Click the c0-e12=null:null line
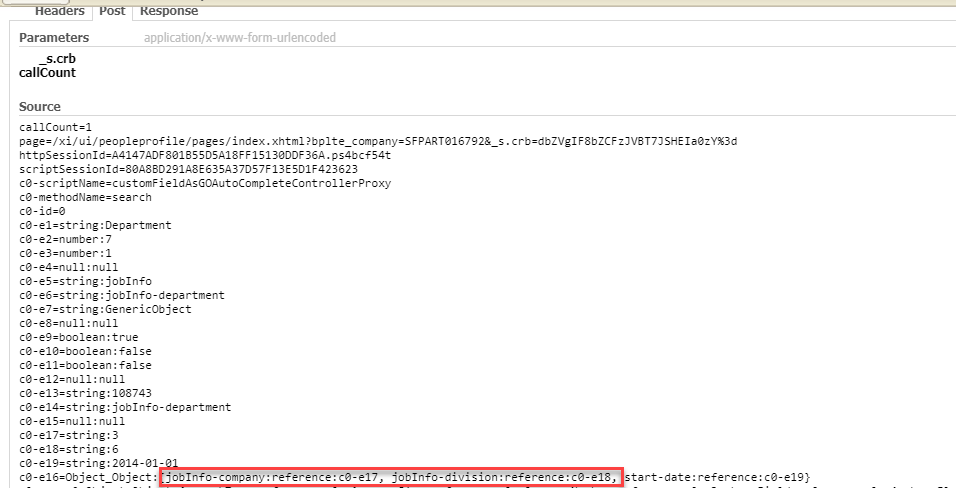The height and width of the screenshot is (488, 956). coord(72,379)
